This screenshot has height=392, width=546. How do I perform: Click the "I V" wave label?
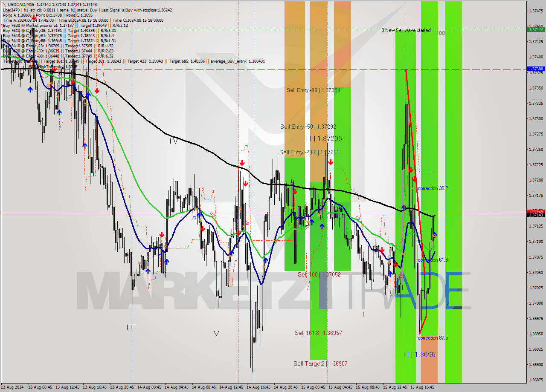[174, 141]
